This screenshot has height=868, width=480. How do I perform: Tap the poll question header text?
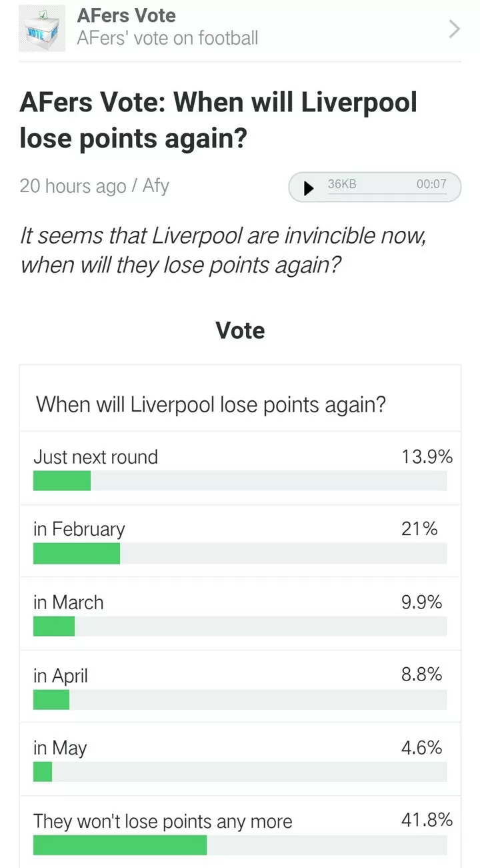point(211,404)
